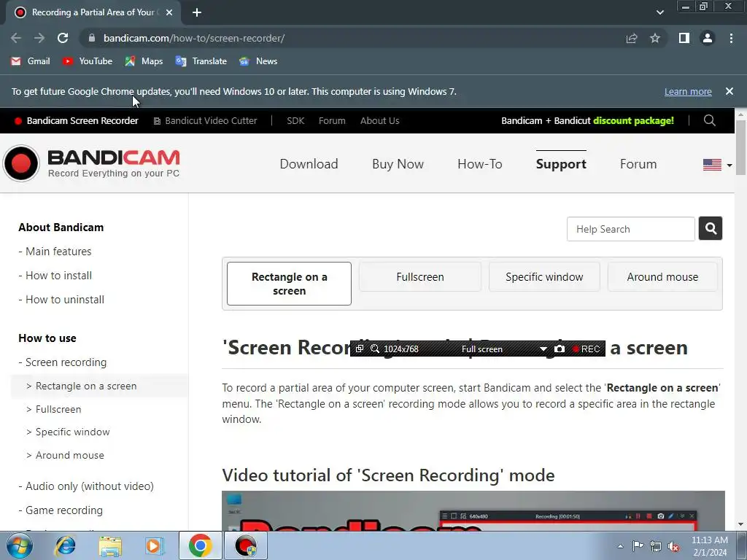Open the Chrome profile avatar icon

[708, 38]
